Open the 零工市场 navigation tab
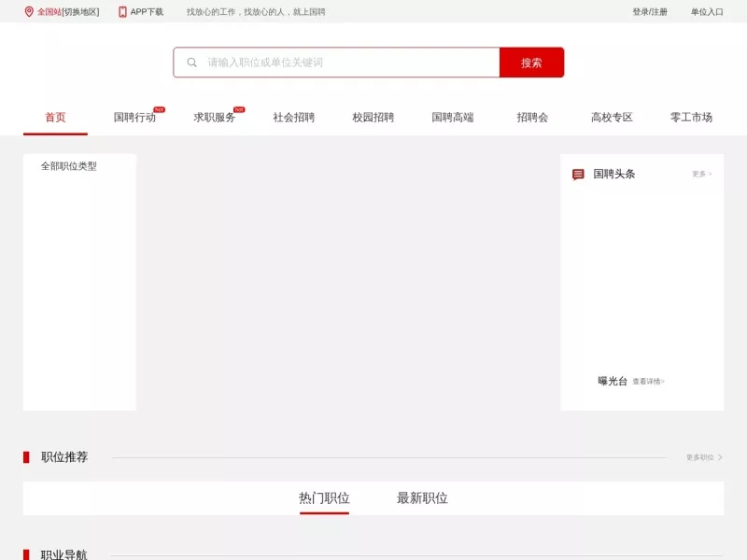Viewport: 747px width, 560px height. tap(691, 118)
